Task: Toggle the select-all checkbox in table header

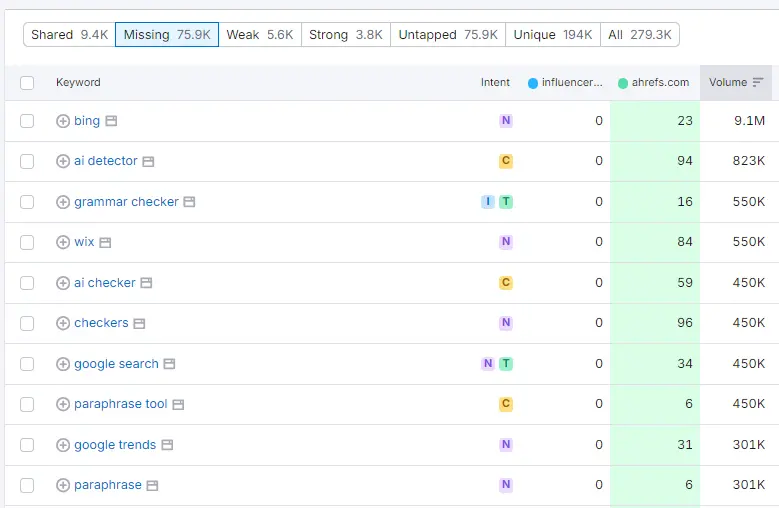Action: click(x=27, y=83)
